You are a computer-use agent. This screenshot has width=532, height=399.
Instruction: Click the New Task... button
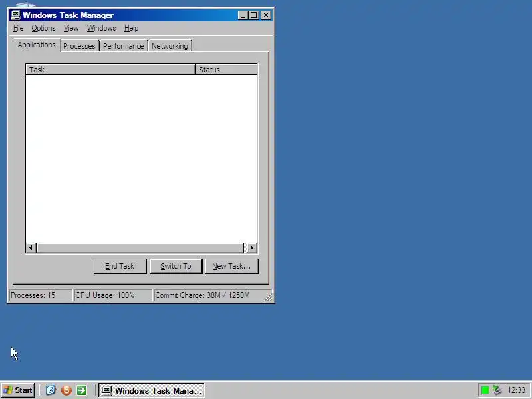pos(231,266)
